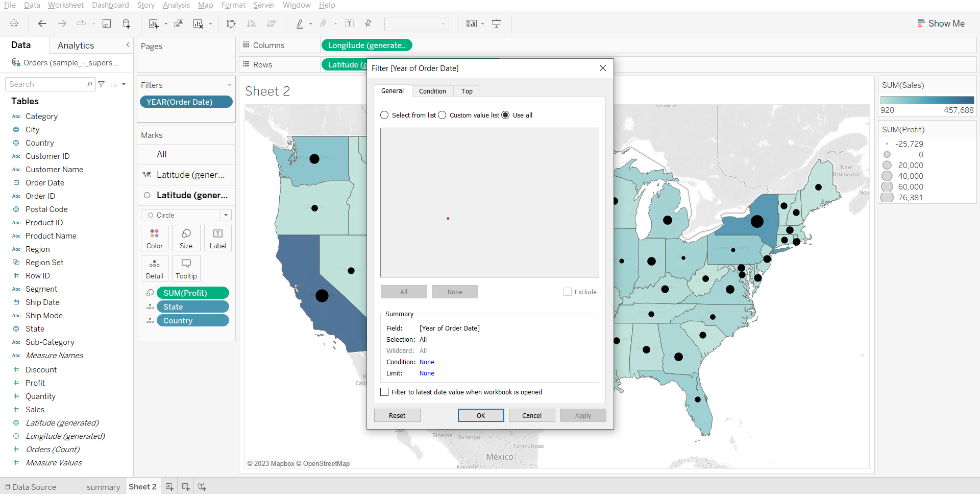Viewport: 980px width, 494px height.
Task: Open the Size marks card button
Action: [186, 238]
